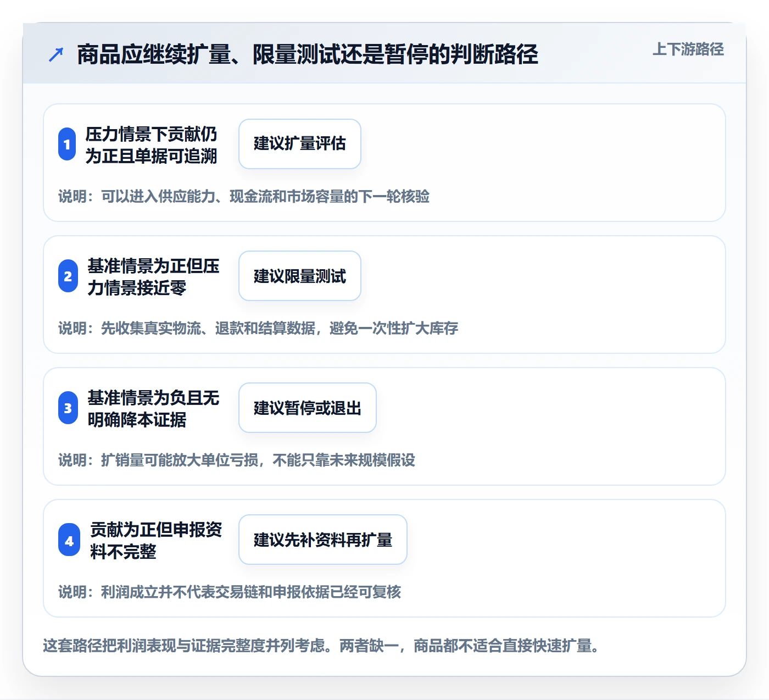Click the 上下游路径 label in header

(688, 49)
